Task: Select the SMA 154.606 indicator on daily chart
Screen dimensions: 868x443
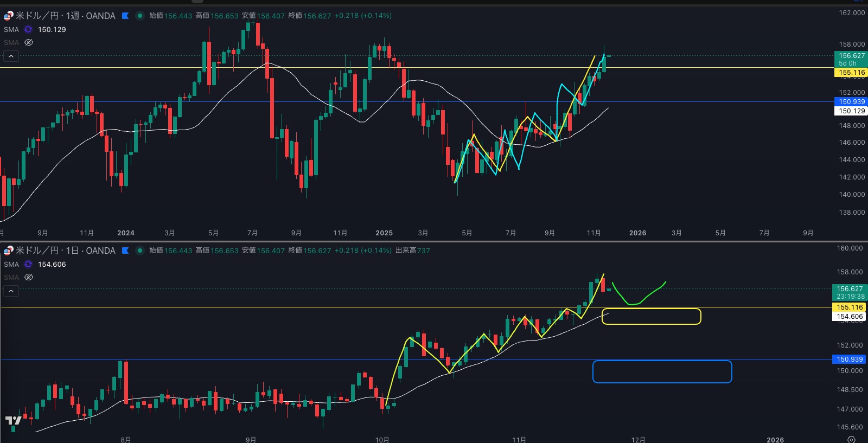Action: point(11,265)
